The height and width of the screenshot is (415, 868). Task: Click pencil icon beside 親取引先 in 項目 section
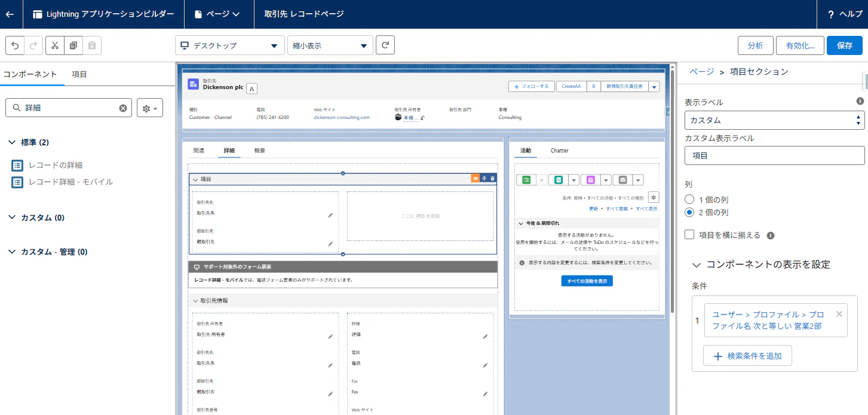click(330, 244)
